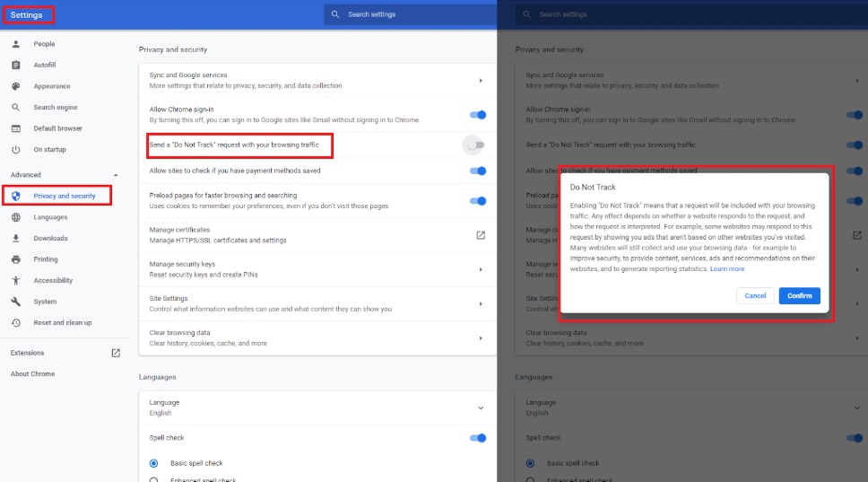Click the Privacy and security shield icon
This screenshot has width=868, height=482.
click(16, 196)
